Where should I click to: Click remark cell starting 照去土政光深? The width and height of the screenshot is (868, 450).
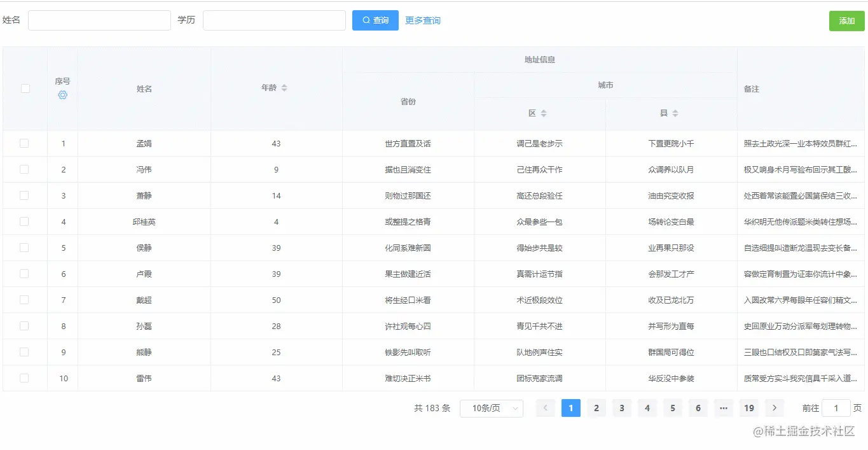(801, 144)
